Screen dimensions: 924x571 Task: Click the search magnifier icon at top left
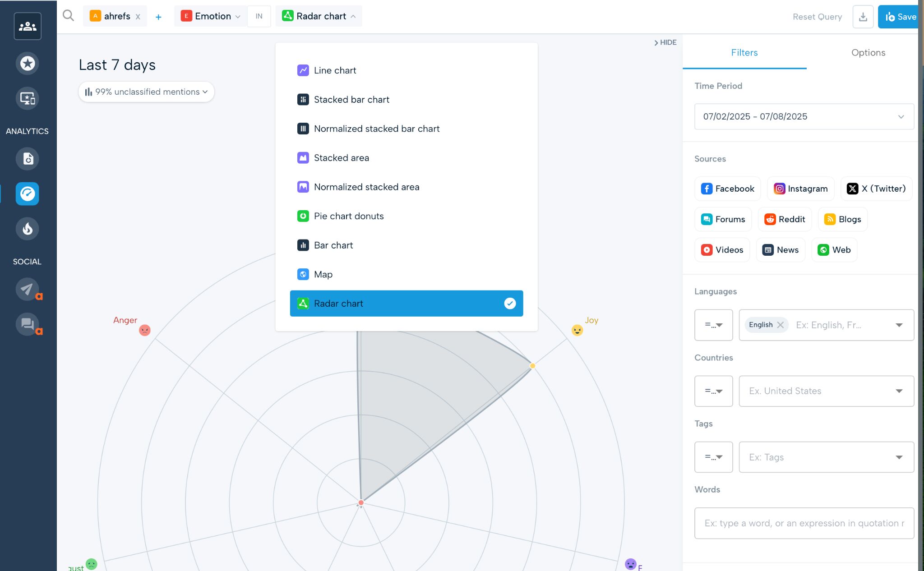68,15
